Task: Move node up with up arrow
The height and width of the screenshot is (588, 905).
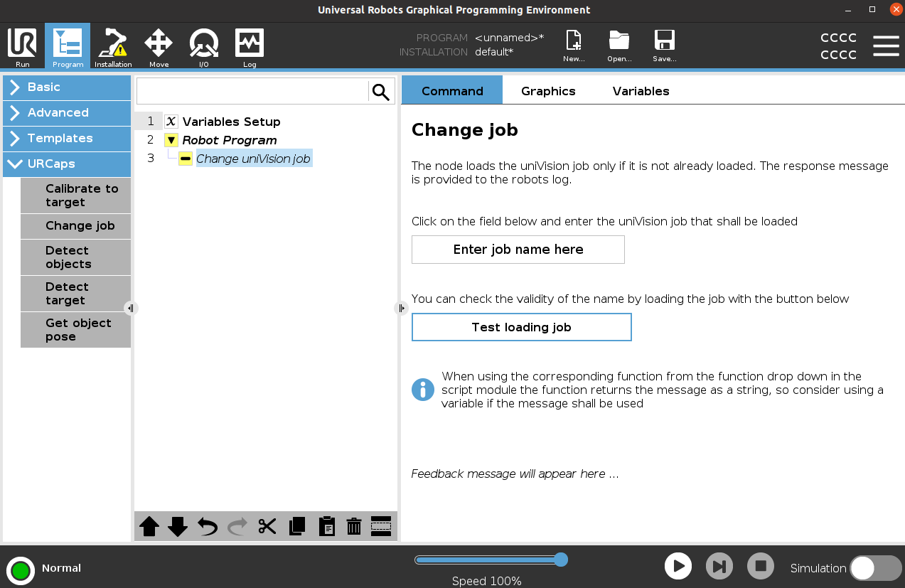Action: click(x=149, y=527)
